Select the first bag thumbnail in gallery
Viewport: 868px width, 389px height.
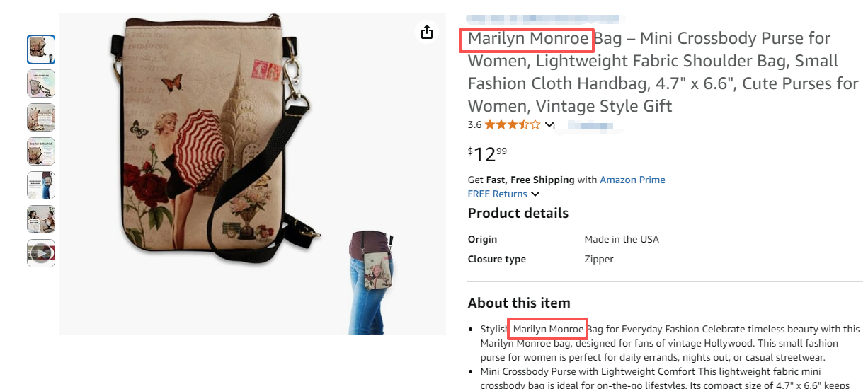[41, 50]
